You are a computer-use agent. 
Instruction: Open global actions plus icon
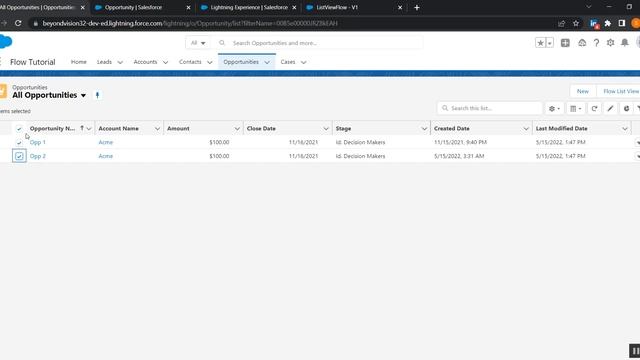coord(565,43)
